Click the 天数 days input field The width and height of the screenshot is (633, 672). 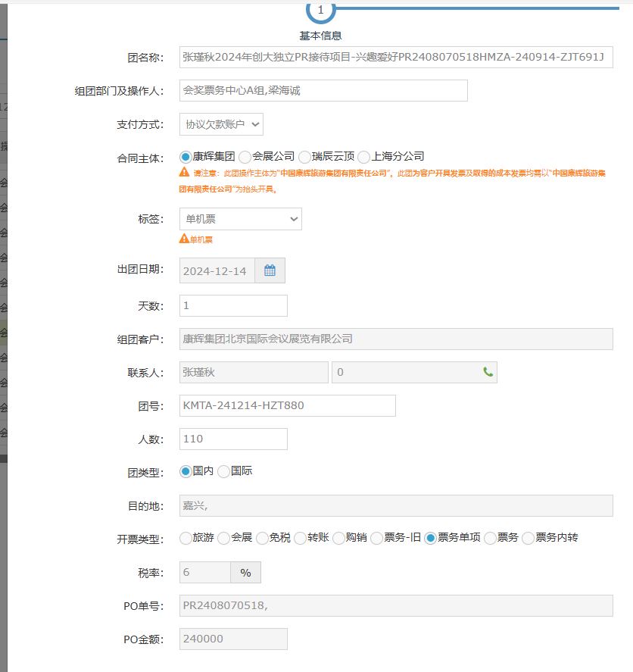233,305
